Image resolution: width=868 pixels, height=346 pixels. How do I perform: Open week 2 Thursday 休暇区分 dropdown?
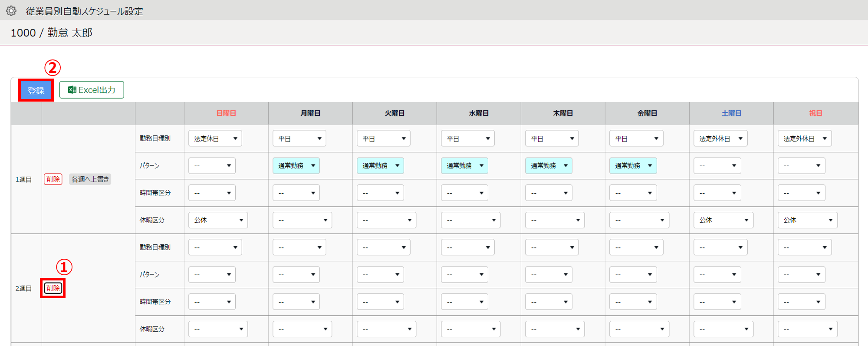tap(555, 329)
